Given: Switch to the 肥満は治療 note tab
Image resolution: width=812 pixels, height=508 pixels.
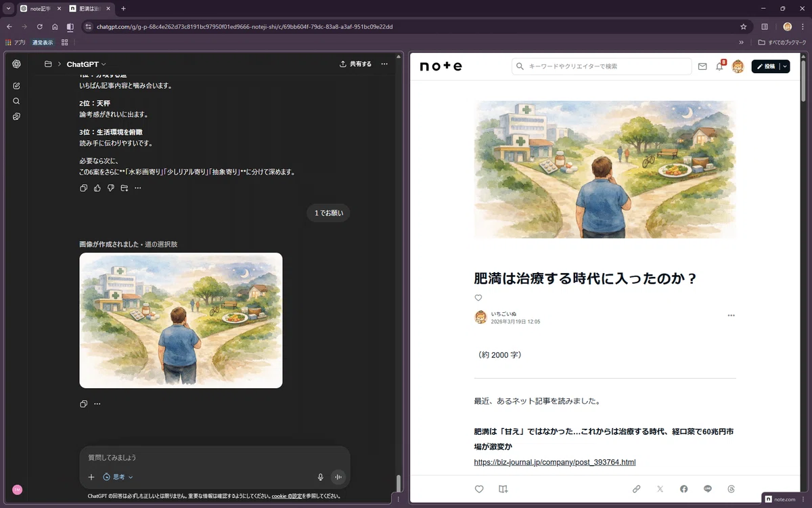Looking at the screenshot, I should click(90, 9).
